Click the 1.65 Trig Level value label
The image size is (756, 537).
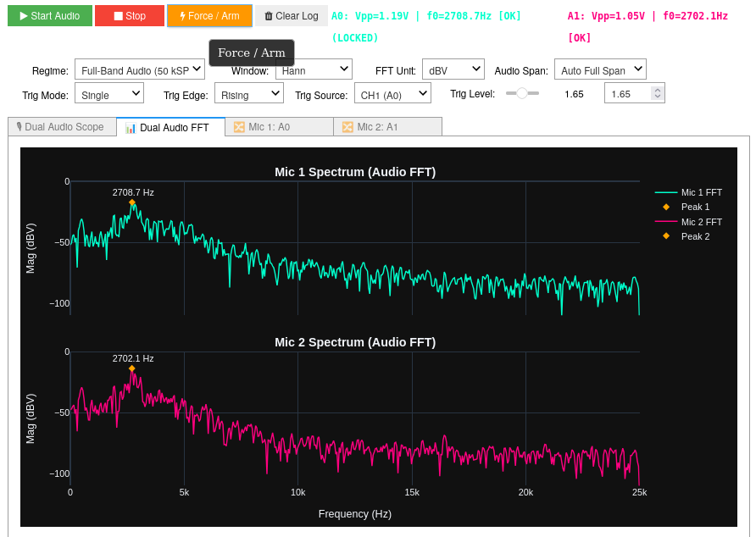pyautogui.click(x=574, y=94)
